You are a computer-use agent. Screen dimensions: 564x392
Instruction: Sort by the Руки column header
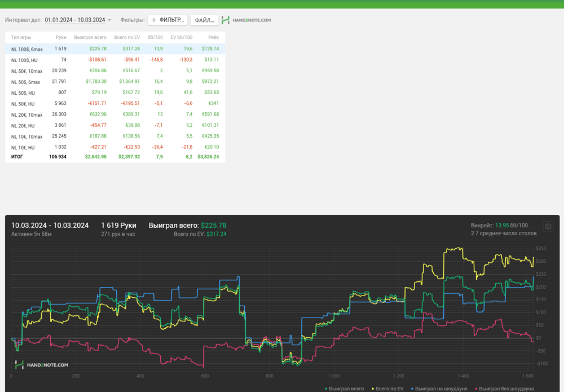(x=61, y=37)
